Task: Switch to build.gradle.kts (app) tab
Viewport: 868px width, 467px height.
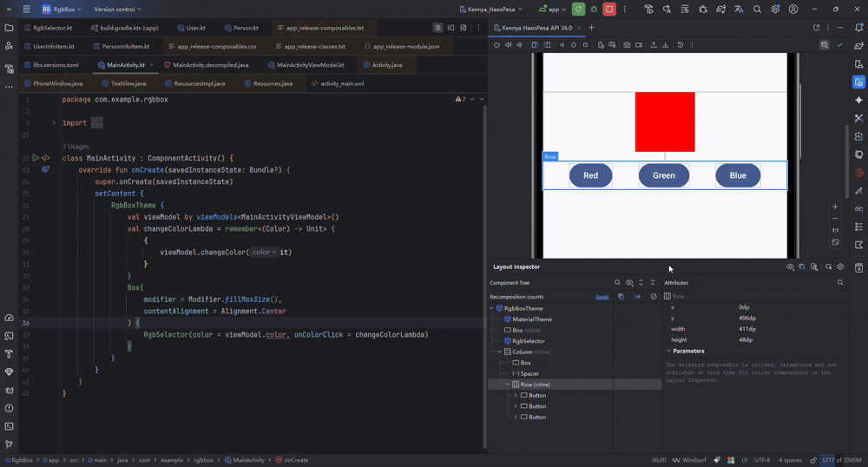Action: tap(124, 28)
